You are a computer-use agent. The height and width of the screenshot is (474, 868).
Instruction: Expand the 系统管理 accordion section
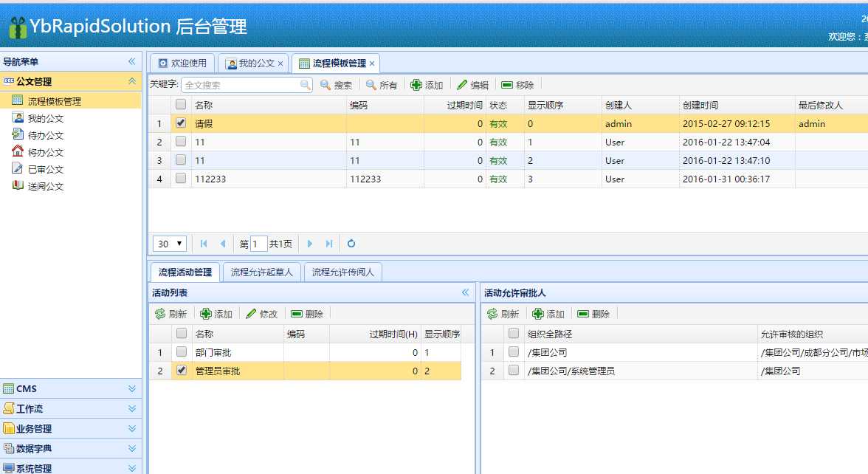coord(131,468)
